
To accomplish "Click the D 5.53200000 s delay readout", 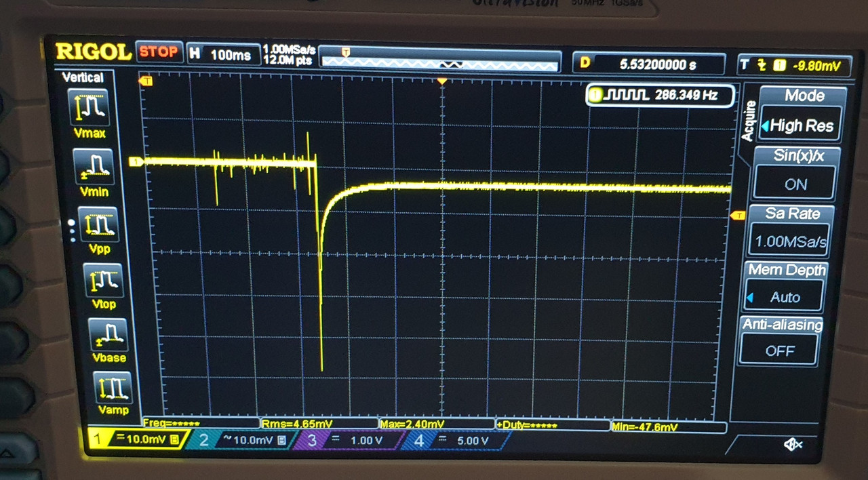I will click(649, 64).
